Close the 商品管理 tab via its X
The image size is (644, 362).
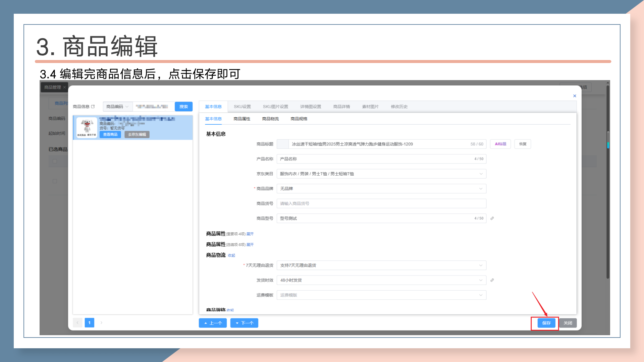tap(64, 87)
